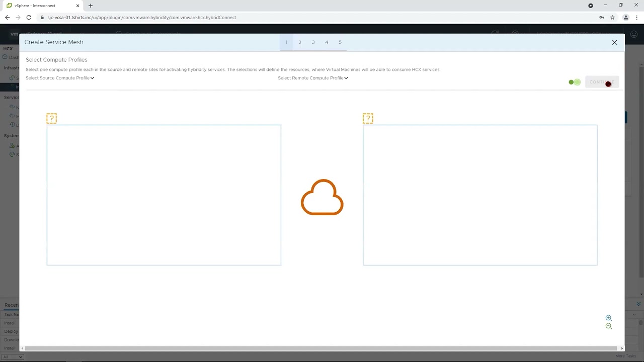The width and height of the screenshot is (644, 362).
Task: Switch to wizard step 3
Action: pyautogui.click(x=313, y=42)
